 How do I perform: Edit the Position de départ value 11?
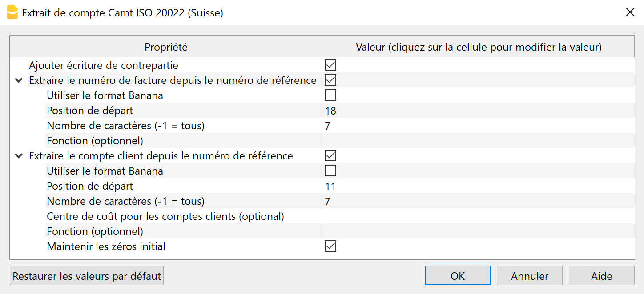(x=479, y=186)
